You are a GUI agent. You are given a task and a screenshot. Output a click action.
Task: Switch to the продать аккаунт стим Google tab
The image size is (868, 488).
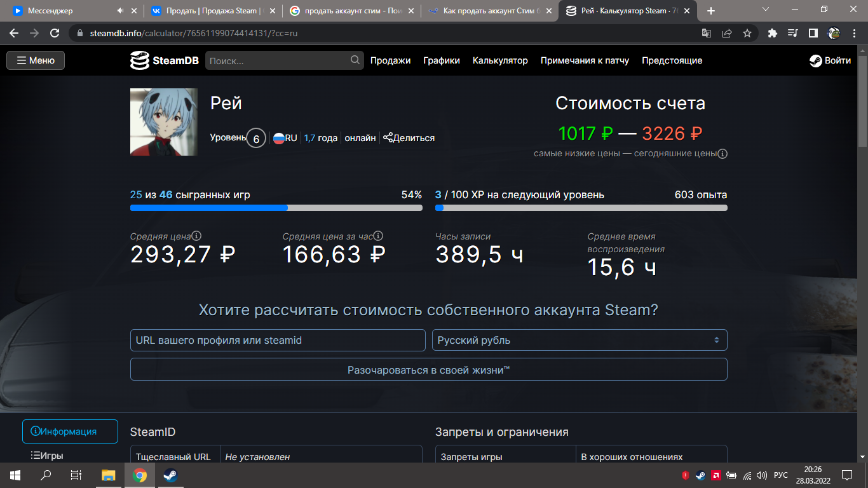[351, 11]
